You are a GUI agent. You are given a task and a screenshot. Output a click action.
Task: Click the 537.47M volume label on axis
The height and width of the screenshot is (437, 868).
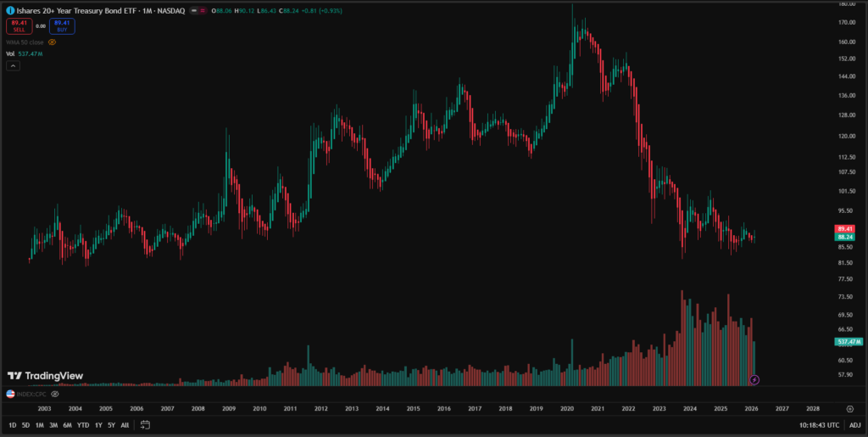[x=848, y=342]
